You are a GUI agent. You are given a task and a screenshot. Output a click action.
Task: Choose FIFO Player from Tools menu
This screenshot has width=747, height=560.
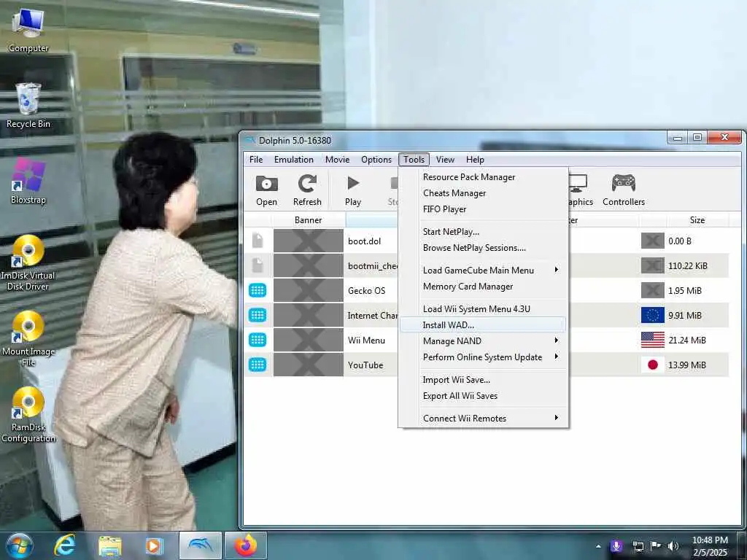(x=483, y=209)
